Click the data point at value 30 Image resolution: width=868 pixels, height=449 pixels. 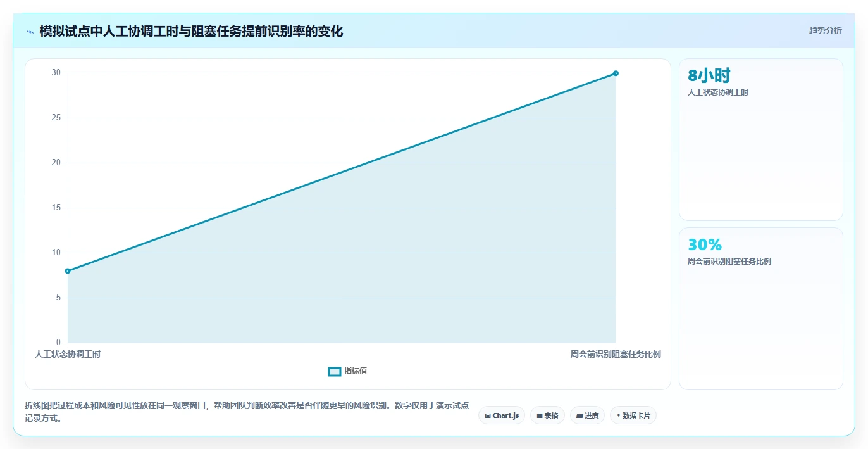616,73
